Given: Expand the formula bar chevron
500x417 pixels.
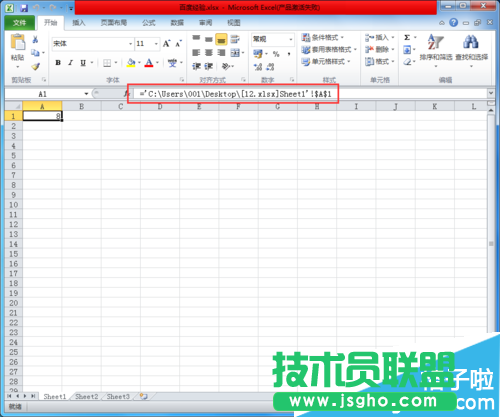Looking at the screenshot, I should click(x=491, y=93).
